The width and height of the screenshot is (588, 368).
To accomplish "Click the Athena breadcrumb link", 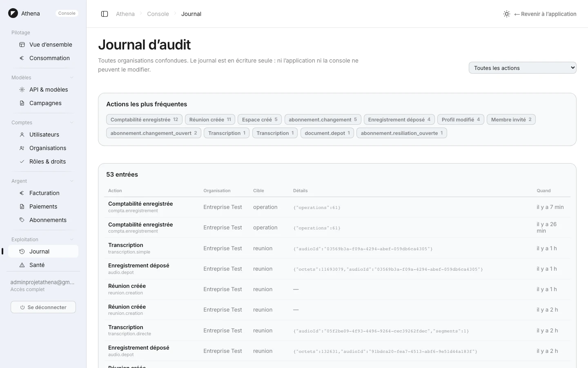I will [125, 14].
